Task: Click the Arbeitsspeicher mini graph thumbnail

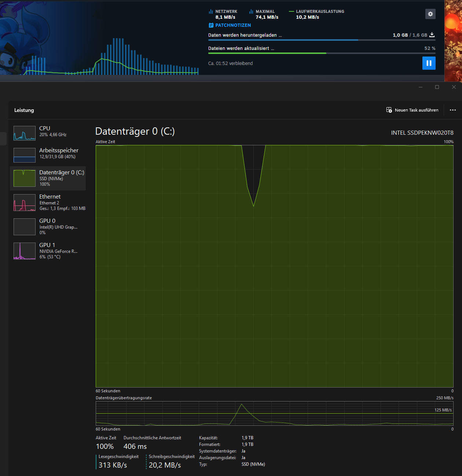Action: tap(25, 155)
